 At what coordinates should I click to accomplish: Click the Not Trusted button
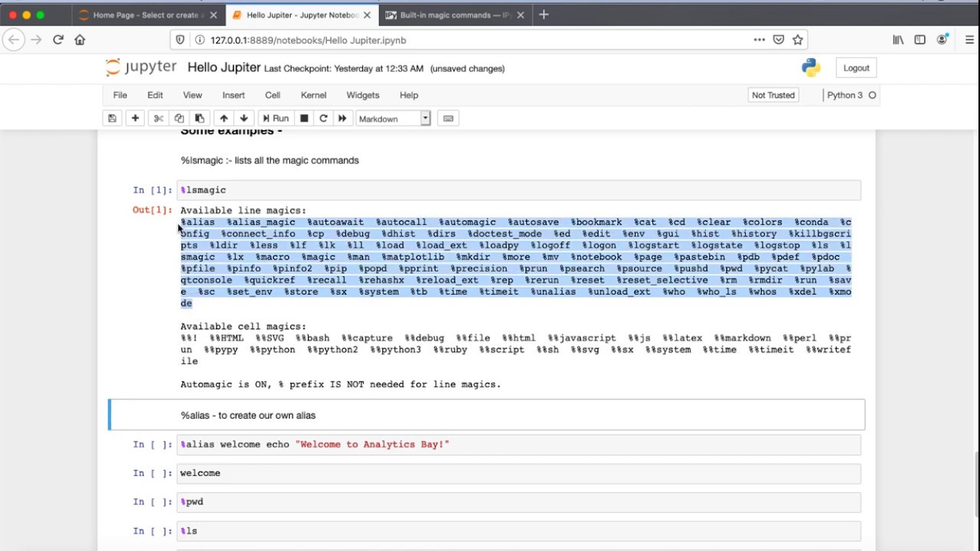(773, 95)
